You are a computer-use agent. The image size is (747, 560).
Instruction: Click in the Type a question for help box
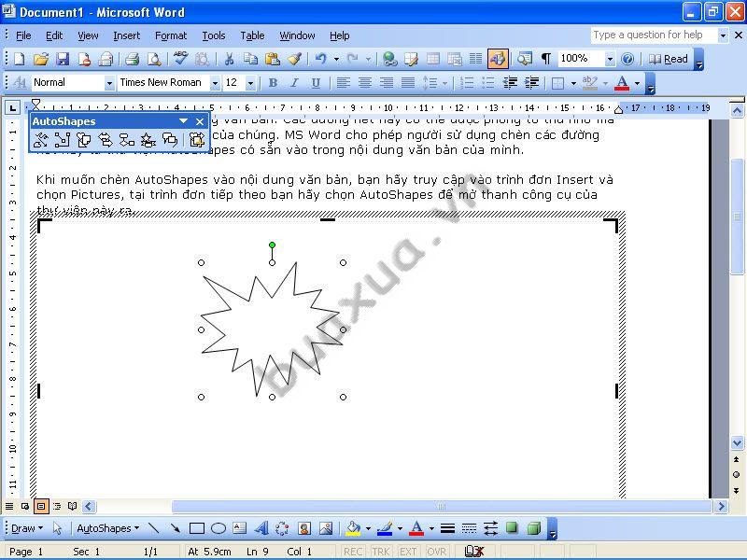coord(654,35)
